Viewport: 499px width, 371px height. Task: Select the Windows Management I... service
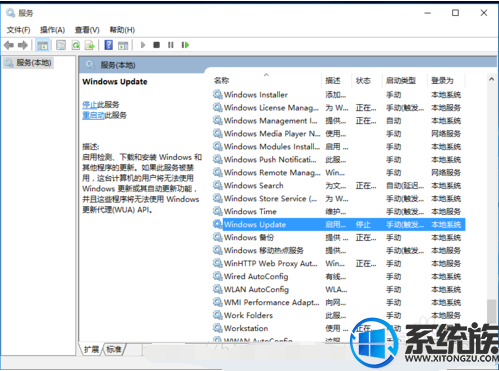click(271, 121)
